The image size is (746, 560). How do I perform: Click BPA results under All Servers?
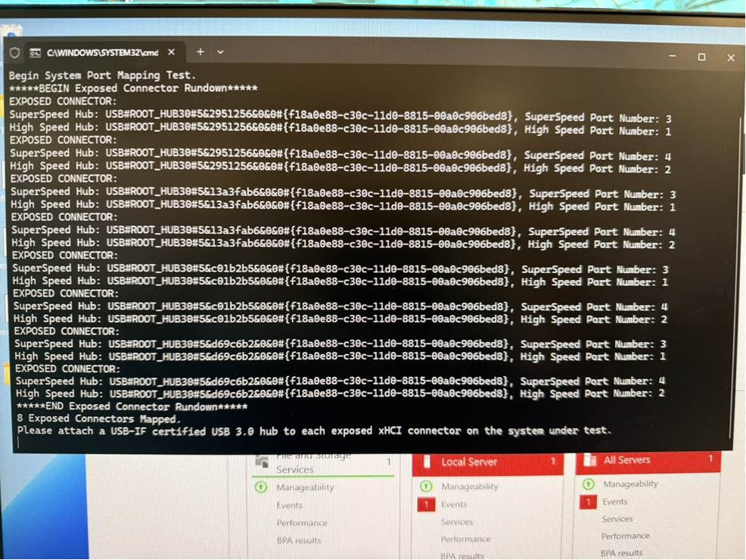point(621,553)
